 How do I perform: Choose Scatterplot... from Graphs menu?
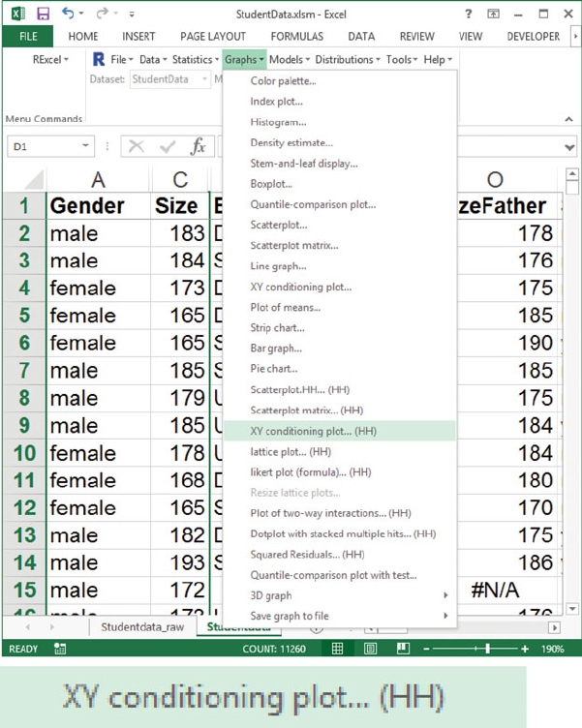[x=340, y=225]
